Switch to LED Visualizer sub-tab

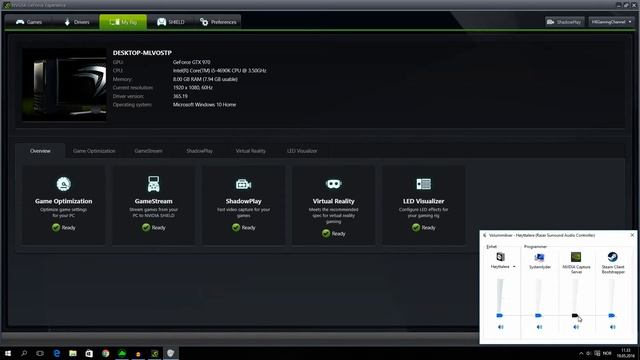pos(302,151)
